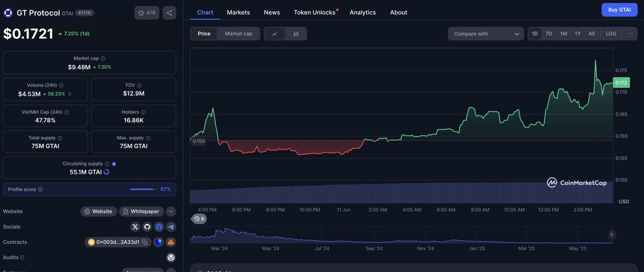Image resolution: width=644 pixels, height=272 pixels.
Task: Open the Volume (24h) info icon
Action: [x=61, y=85]
